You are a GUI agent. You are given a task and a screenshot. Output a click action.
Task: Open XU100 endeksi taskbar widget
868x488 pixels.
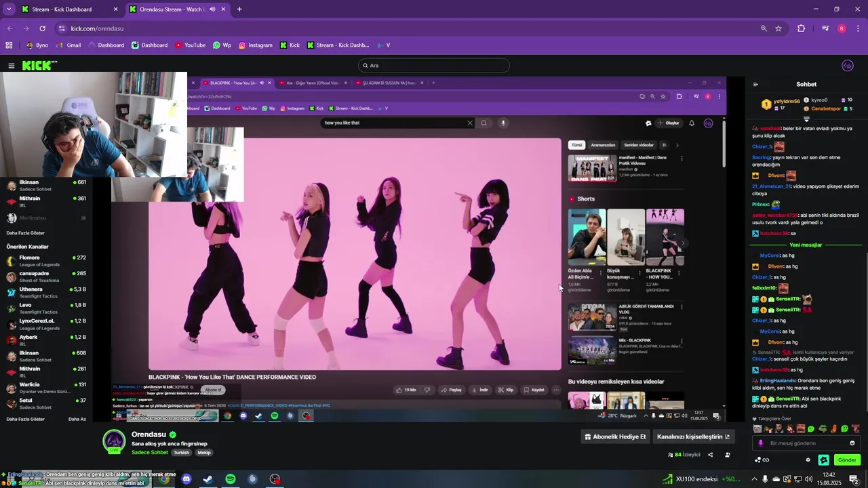tap(702, 479)
